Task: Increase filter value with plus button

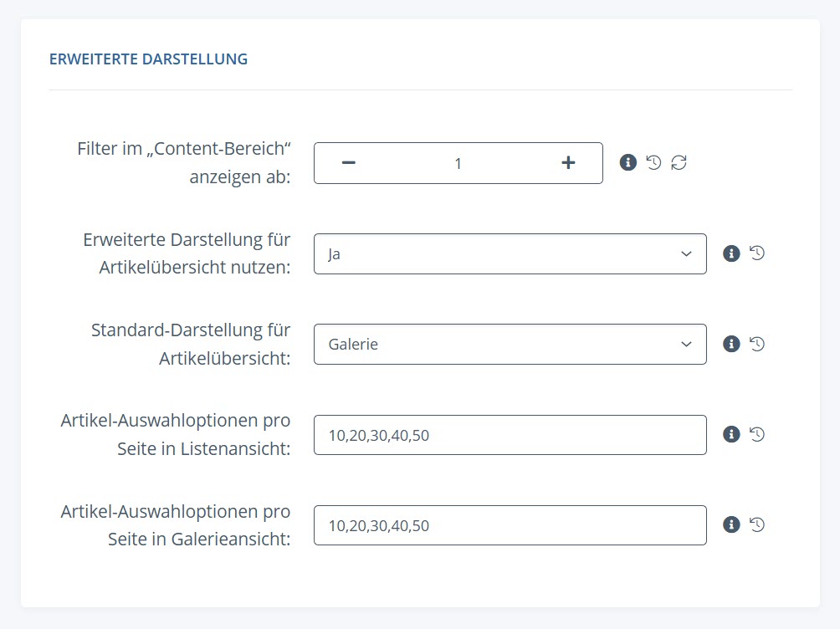Action: pos(568,163)
